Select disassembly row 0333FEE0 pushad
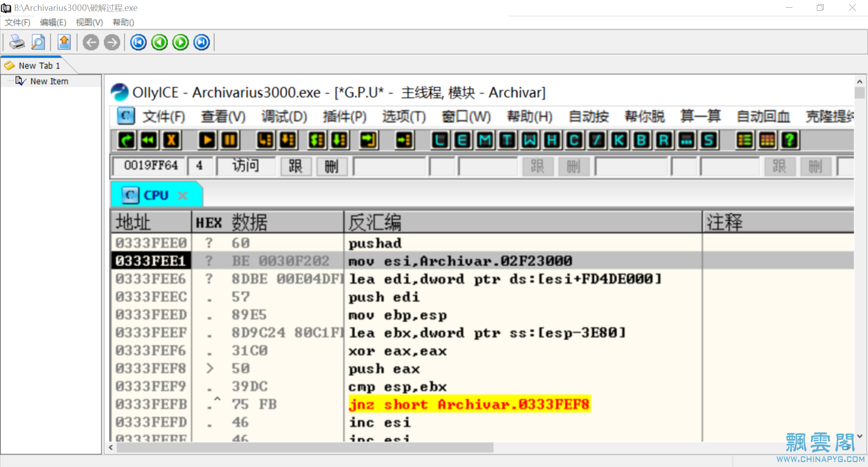This screenshot has height=467, width=868. [482, 243]
